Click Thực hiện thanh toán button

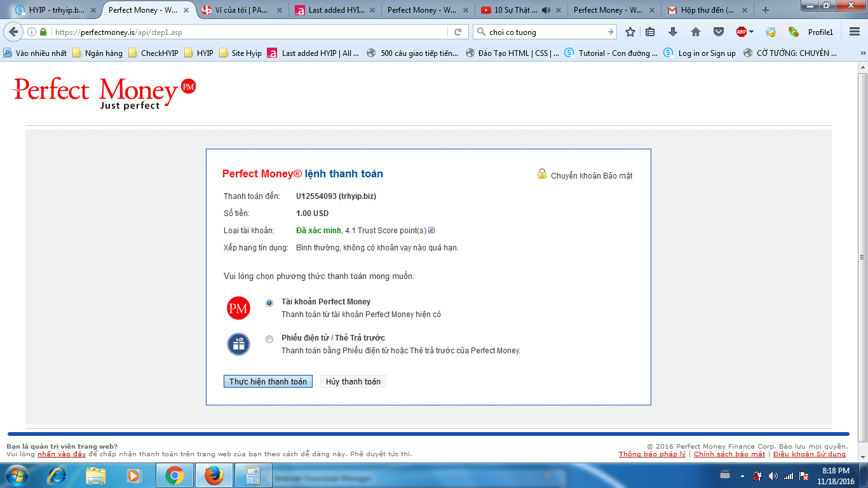(268, 381)
